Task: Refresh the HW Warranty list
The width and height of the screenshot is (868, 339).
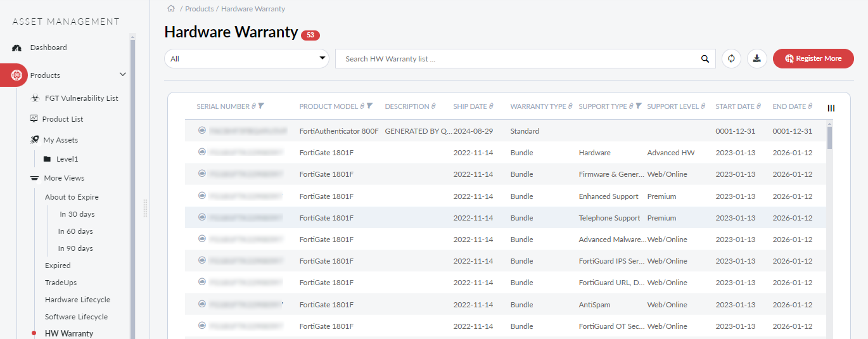Action: click(731, 58)
